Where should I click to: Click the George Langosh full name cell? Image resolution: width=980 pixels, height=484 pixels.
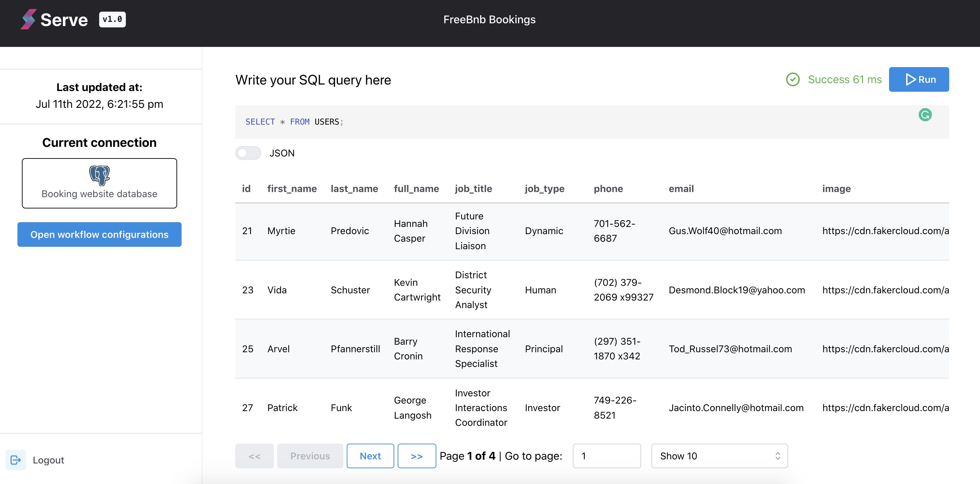[412, 408]
